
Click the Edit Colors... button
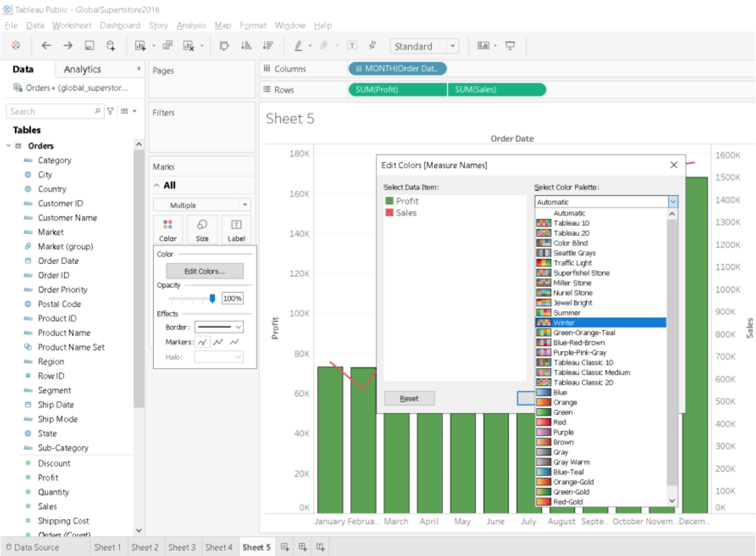(x=205, y=271)
